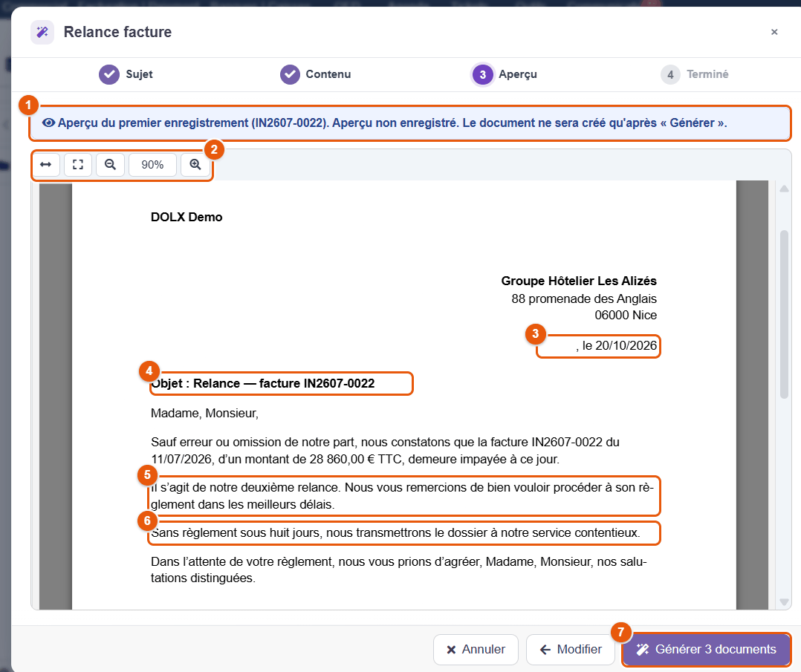Click the Sujet checkmark circle icon

(x=109, y=74)
